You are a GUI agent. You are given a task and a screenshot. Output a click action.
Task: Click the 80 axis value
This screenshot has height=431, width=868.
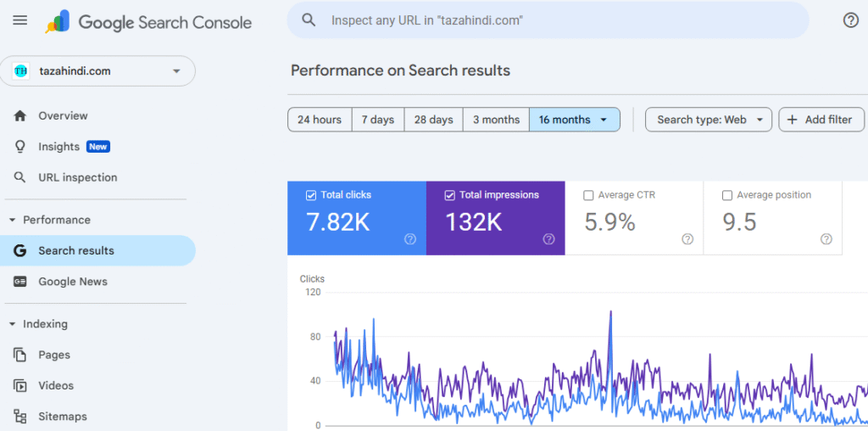pos(315,336)
